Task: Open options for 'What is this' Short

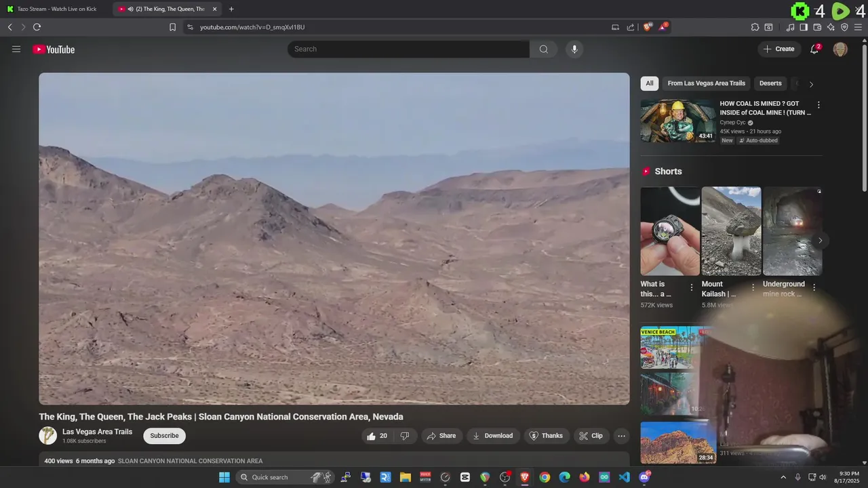Action: point(692,287)
